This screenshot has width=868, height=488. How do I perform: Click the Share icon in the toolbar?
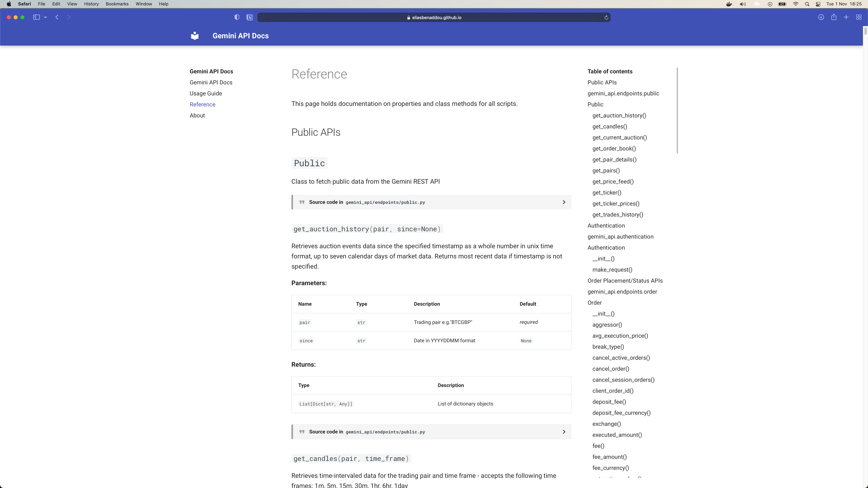[x=834, y=17]
